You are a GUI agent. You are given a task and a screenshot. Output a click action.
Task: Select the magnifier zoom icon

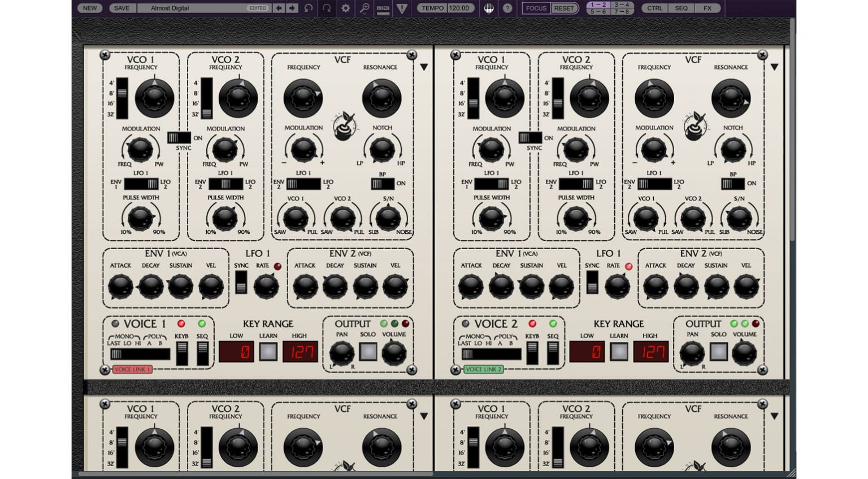point(364,8)
